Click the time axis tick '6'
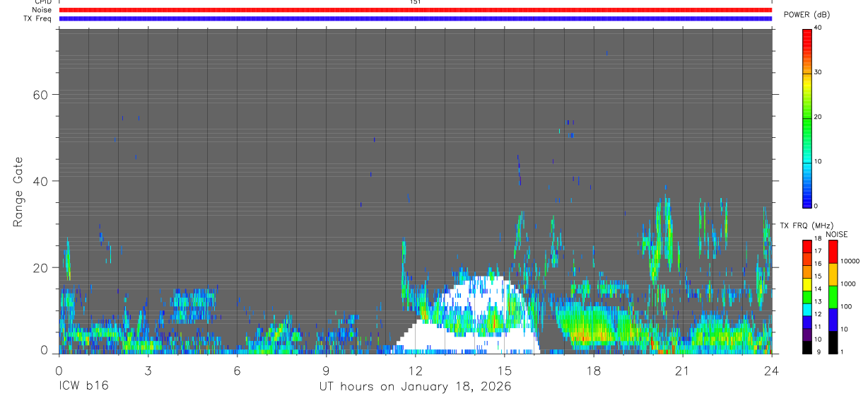Viewport: 868px width, 401px height. coord(237,370)
